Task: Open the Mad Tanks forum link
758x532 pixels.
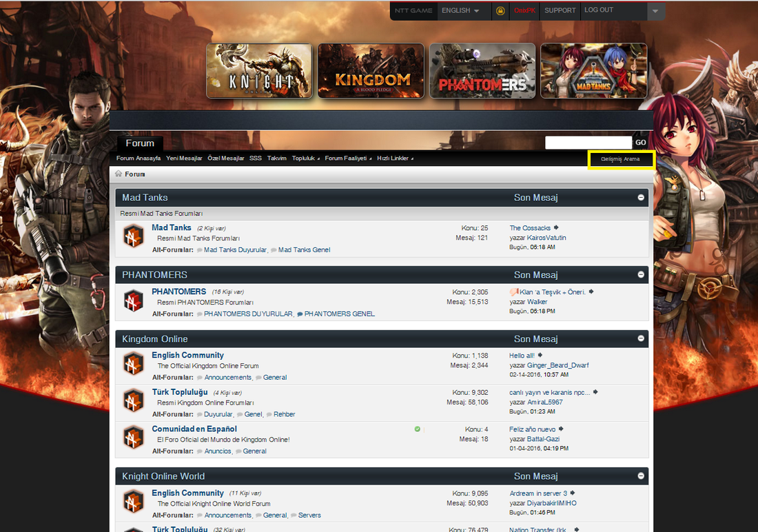Action: [172, 227]
